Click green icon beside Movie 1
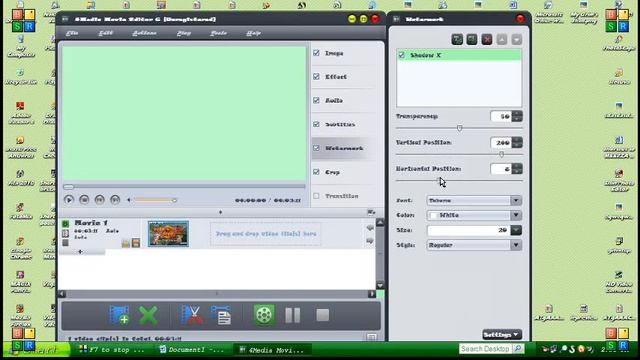640x360 pixels. [65, 224]
